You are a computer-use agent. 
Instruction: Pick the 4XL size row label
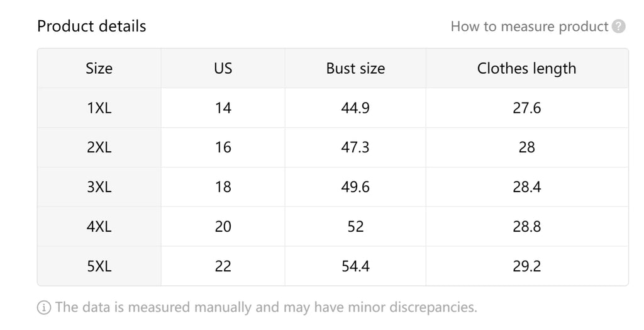pyautogui.click(x=99, y=227)
